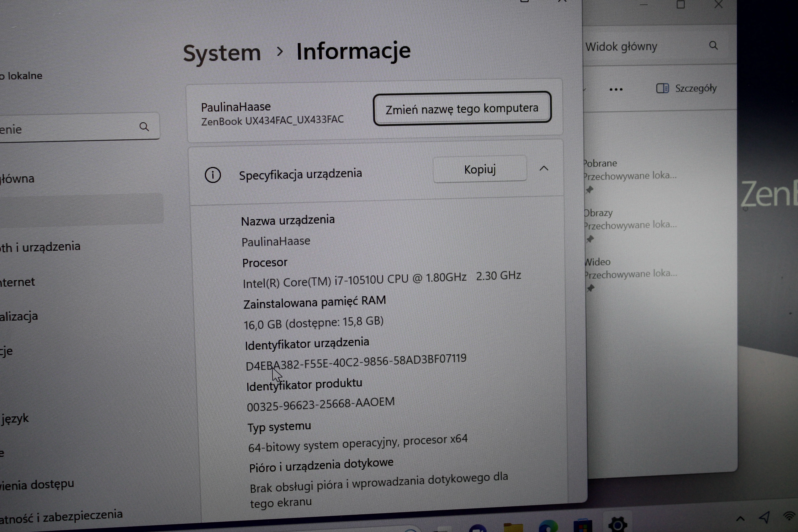Click the settings search magnifier icon

coord(144,127)
